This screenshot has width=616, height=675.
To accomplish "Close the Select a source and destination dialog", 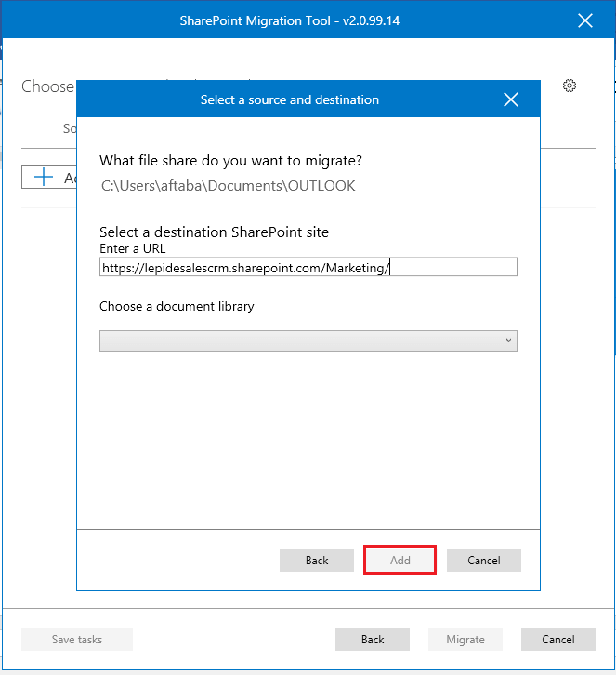I will (511, 99).
